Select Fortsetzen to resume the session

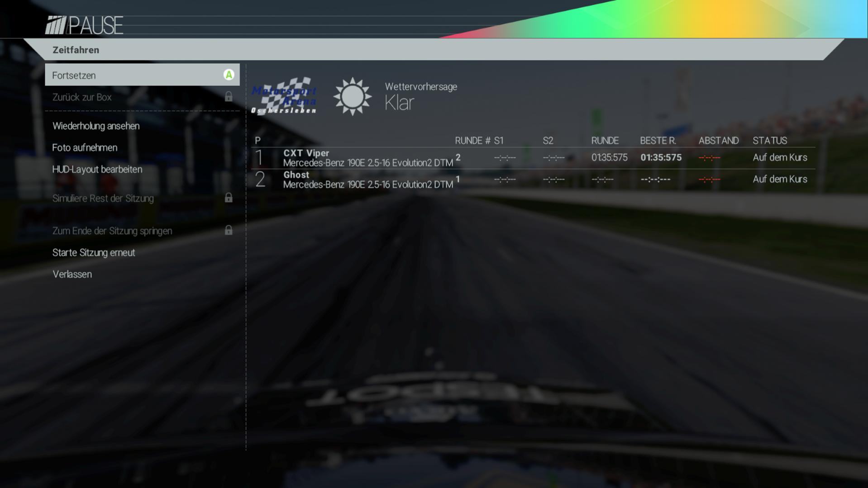(x=142, y=75)
